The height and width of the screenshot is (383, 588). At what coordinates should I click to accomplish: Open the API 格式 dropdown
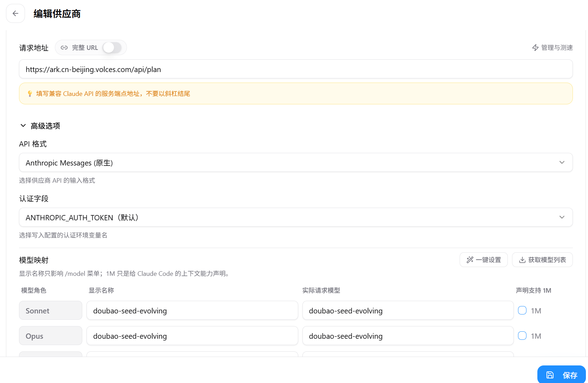click(296, 162)
